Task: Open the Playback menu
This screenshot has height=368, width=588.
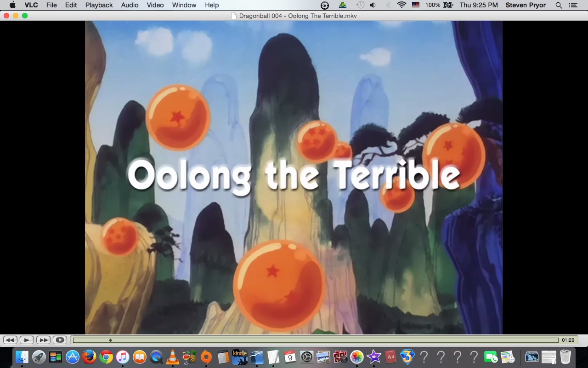Action: coord(99,5)
